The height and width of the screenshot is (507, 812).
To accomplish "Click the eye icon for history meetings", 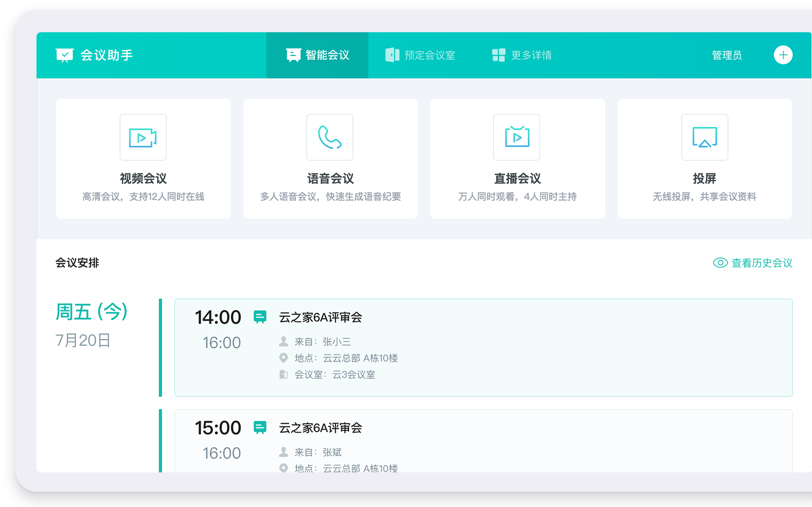I will coord(720,263).
